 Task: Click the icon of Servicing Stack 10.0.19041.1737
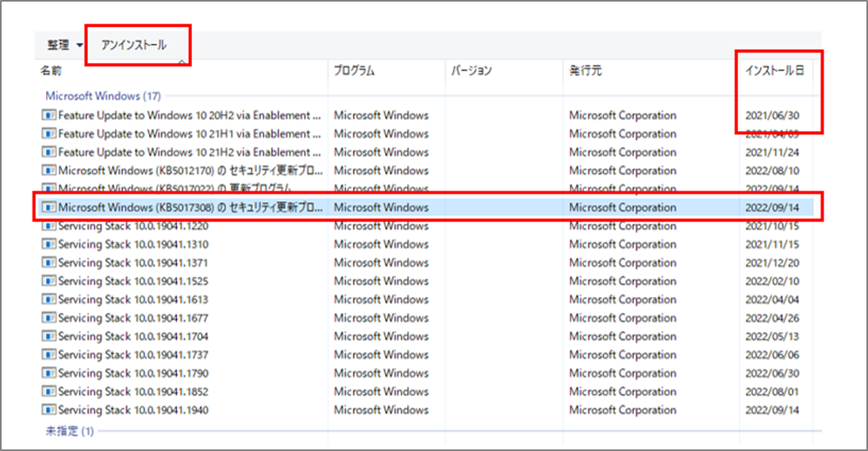49,355
